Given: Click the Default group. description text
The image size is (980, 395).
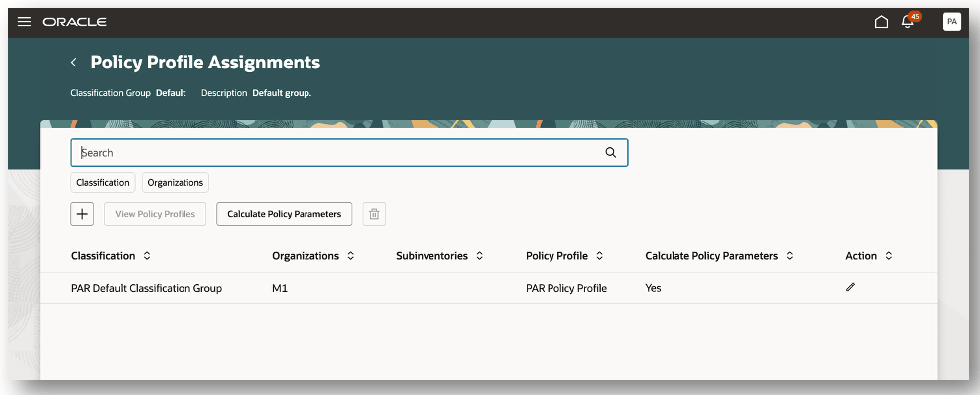Looking at the screenshot, I should point(282,93).
